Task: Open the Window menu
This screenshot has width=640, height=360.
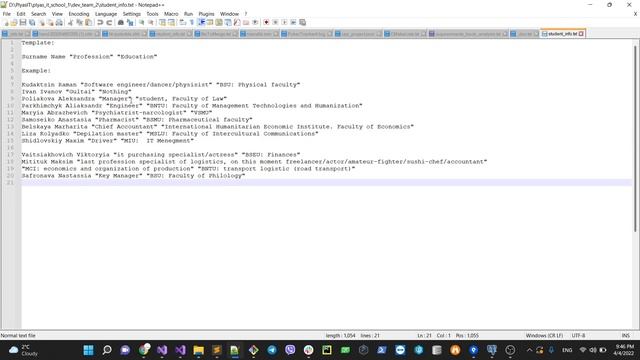Action: point(229,14)
